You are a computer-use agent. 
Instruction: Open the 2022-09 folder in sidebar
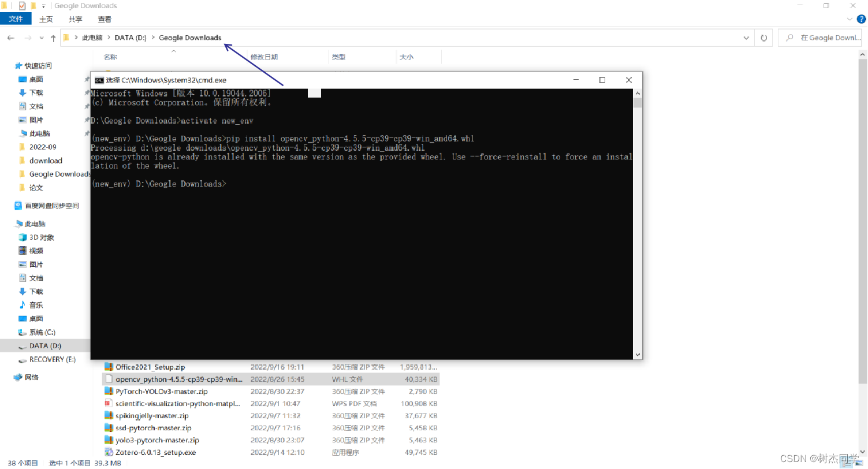pos(43,147)
